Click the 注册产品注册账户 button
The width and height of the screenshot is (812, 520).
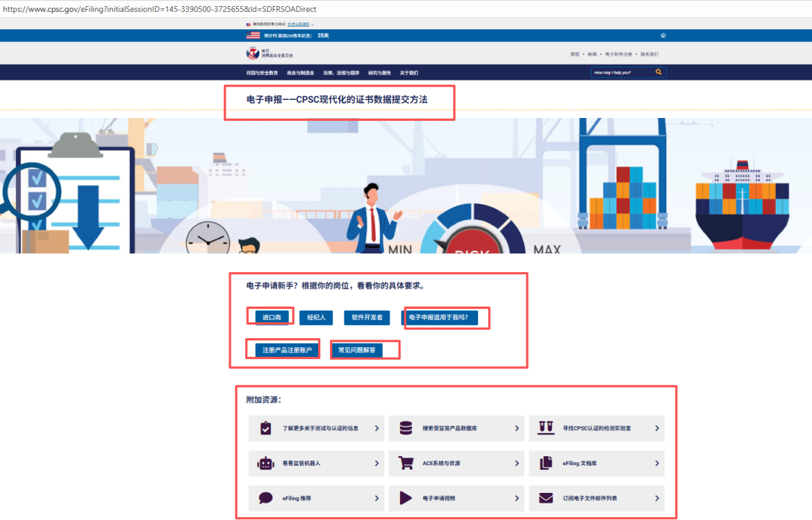[287, 350]
